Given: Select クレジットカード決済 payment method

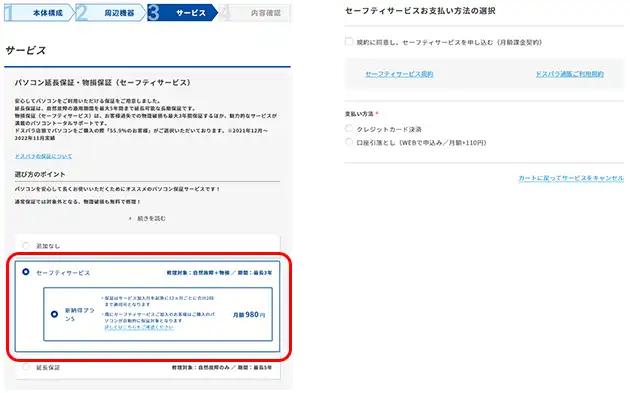Looking at the screenshot, I should coord(349,129).
